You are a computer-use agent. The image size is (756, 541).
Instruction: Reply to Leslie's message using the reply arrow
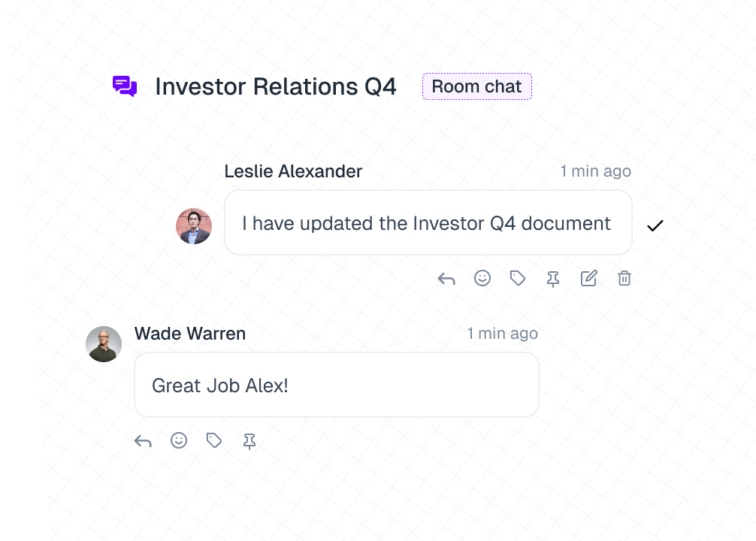pyautogui.click(x=446, y=278)
